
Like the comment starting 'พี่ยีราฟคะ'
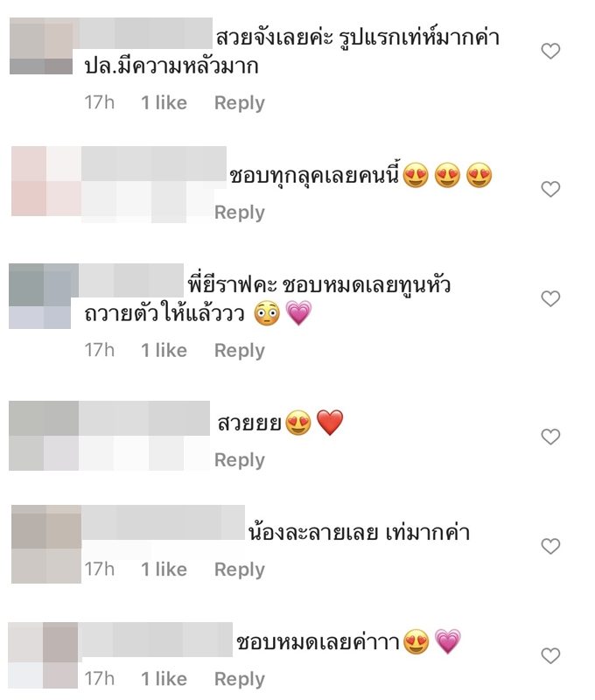point(550,298)
